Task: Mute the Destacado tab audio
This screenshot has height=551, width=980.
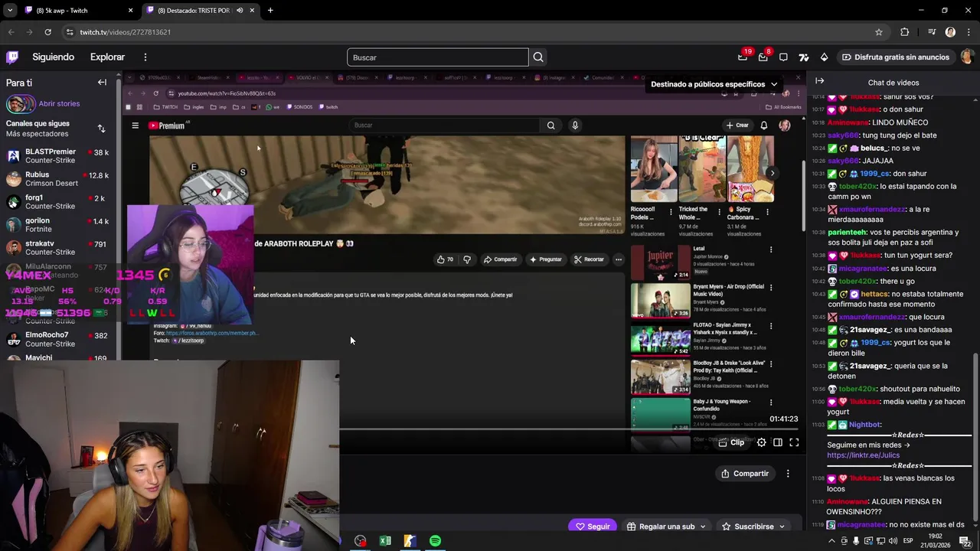Action: click(240, 11)
